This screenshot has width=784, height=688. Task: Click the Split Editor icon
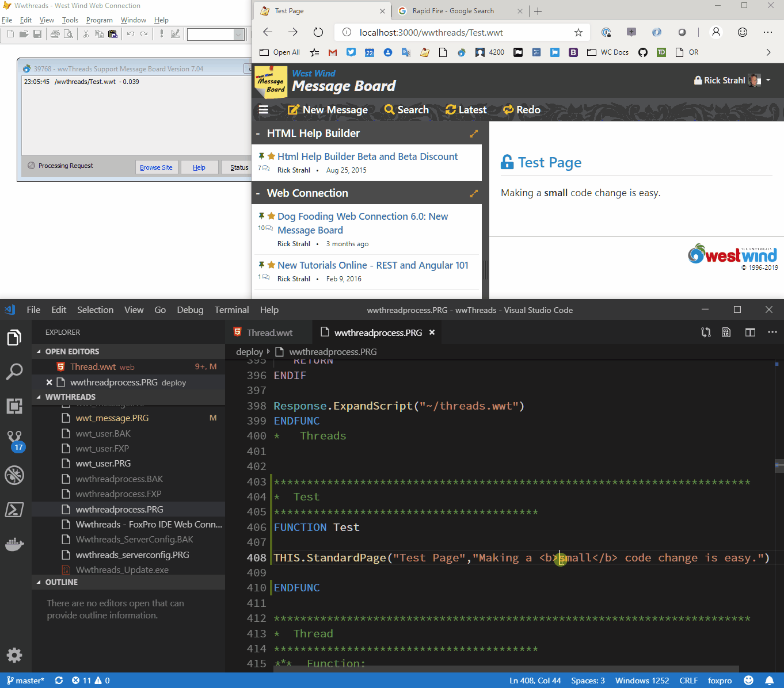click(749, 332)
